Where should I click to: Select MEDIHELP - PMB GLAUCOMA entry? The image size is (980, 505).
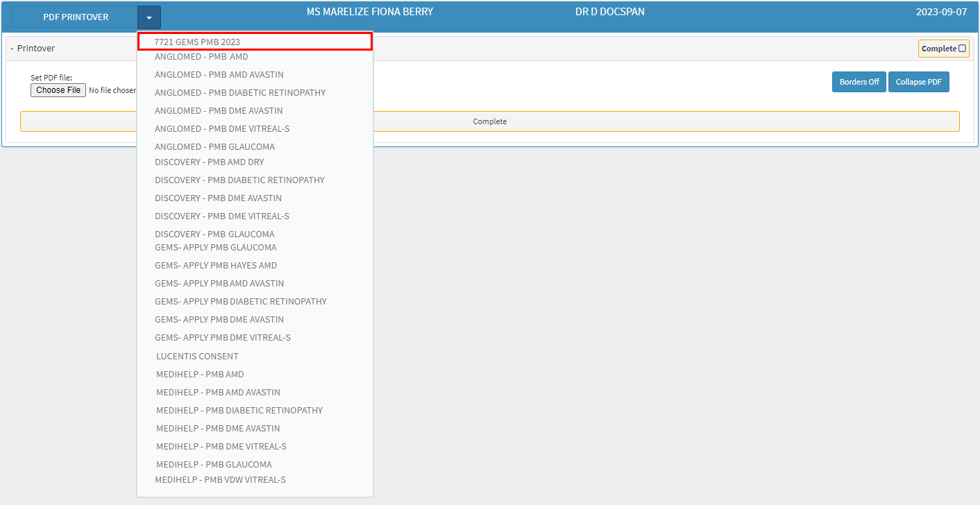214,465
